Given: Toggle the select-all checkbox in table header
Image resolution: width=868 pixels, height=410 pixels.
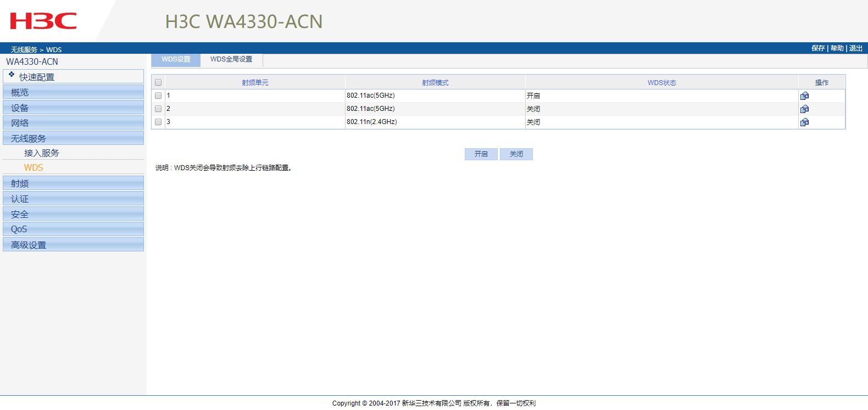Looking at the screenshot, I should 158,82.
